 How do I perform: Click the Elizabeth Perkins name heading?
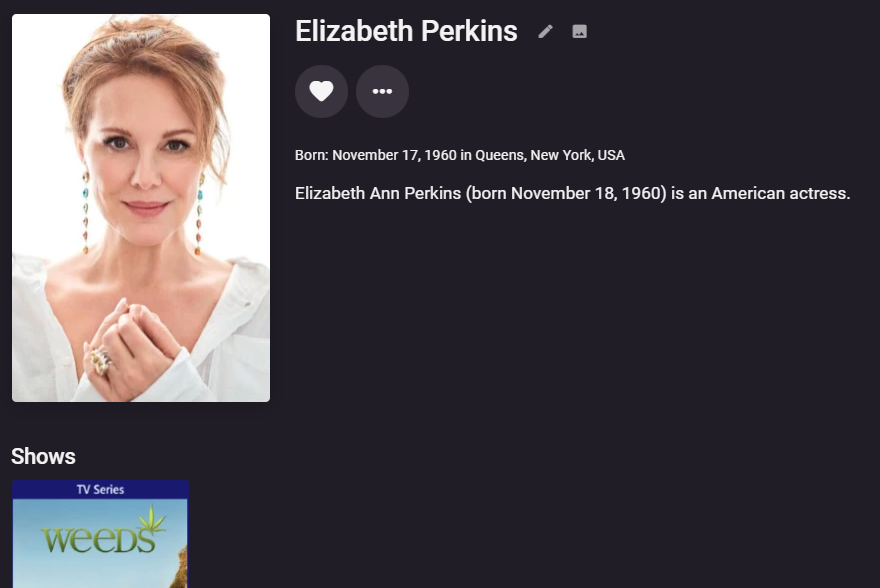click(406, 31)
